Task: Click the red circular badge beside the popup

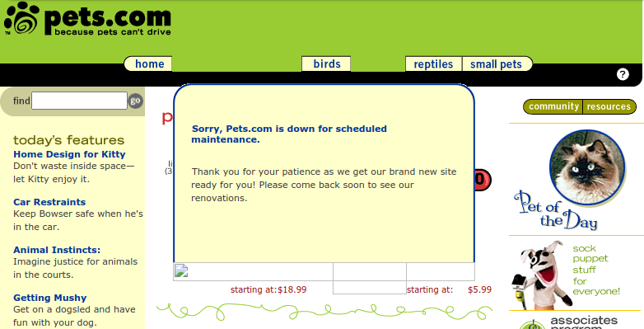Action: click(x=483, y=180)
